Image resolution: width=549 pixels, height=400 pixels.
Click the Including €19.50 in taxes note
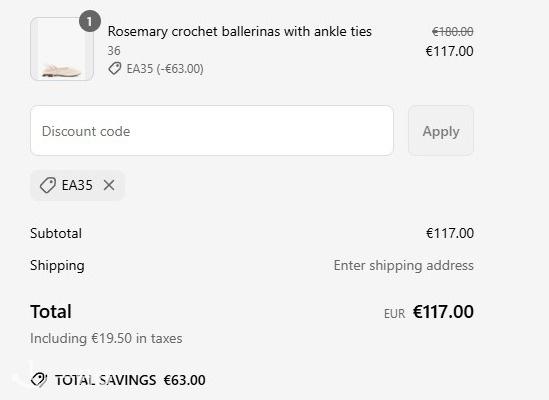click(106, 338)
